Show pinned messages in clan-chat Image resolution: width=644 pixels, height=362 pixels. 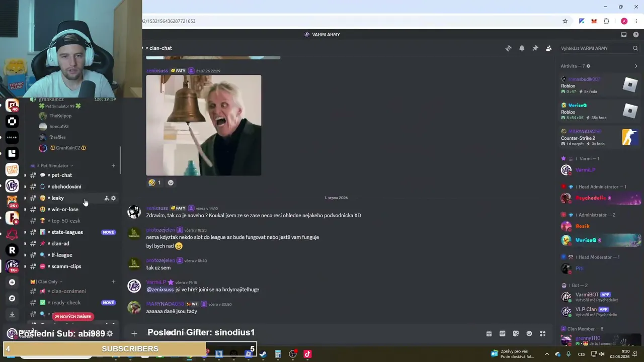pos(535,48)
